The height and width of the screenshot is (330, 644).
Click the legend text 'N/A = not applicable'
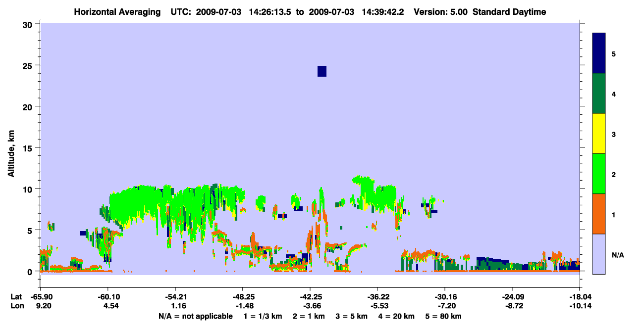point(195,316)
